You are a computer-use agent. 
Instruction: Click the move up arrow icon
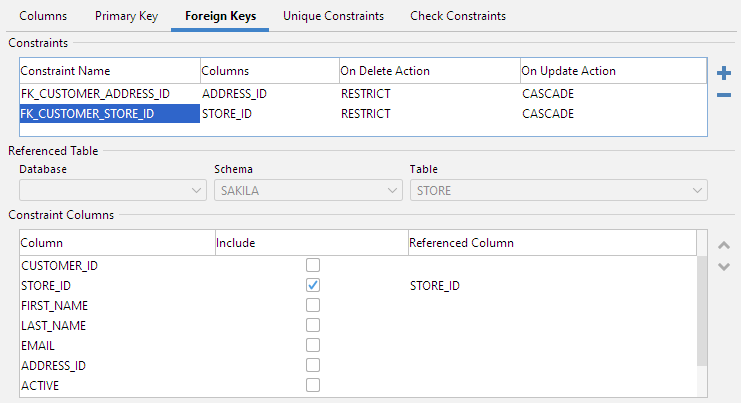coord(724,245)
